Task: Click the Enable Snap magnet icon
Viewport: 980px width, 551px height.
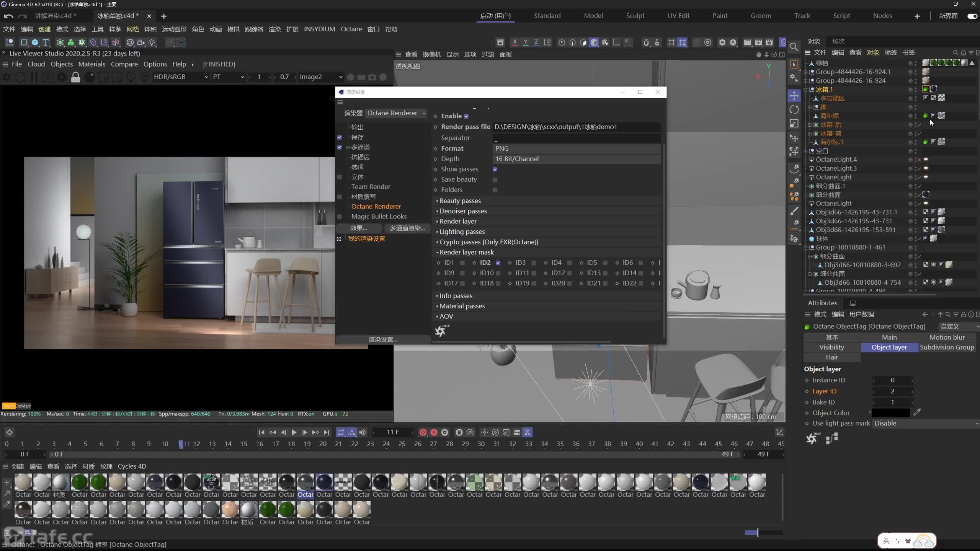Action: (646, 42)
